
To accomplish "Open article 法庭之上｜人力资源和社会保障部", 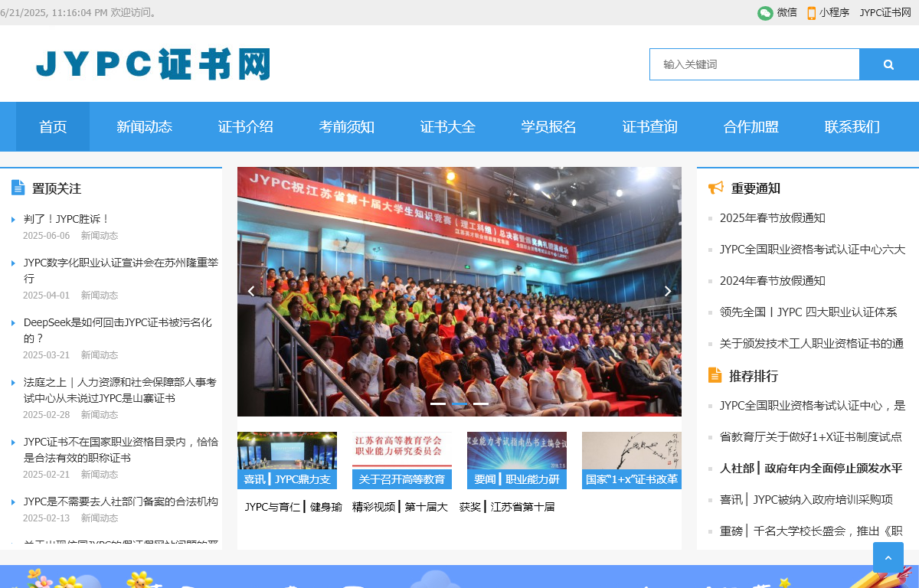I will pos(120,390).
